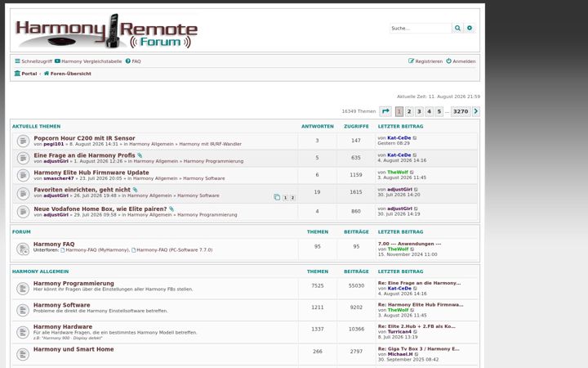Click attachment paperclip on Eine Frage topic

[x=140, y=155]
